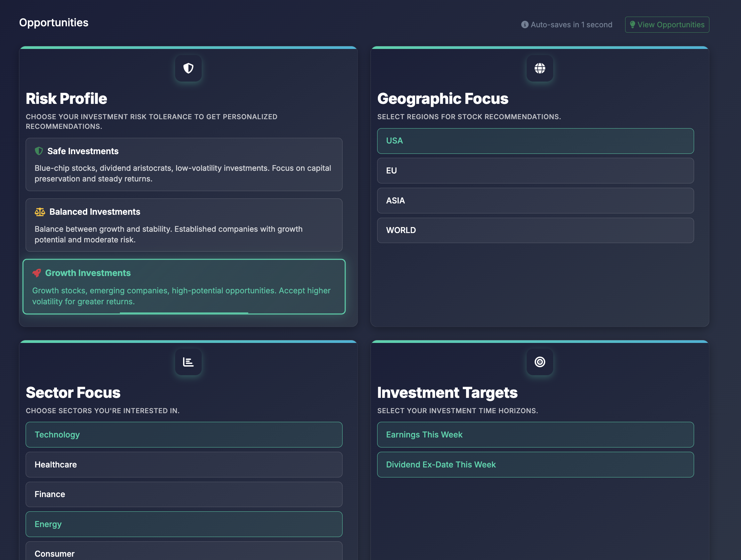This screenshot has height=560, width=741.
Task: Click the target icon above Investment Targets
Action: (x=539, y=362)
